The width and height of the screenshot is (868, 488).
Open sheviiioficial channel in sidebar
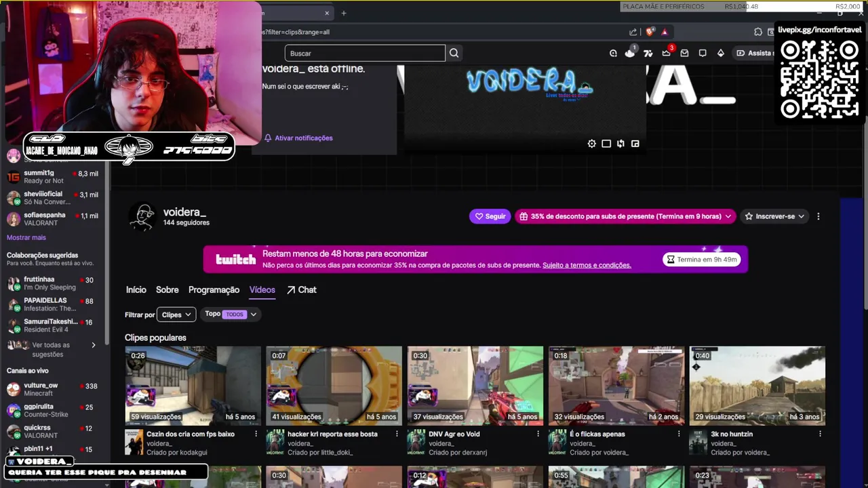click(53, 198)
